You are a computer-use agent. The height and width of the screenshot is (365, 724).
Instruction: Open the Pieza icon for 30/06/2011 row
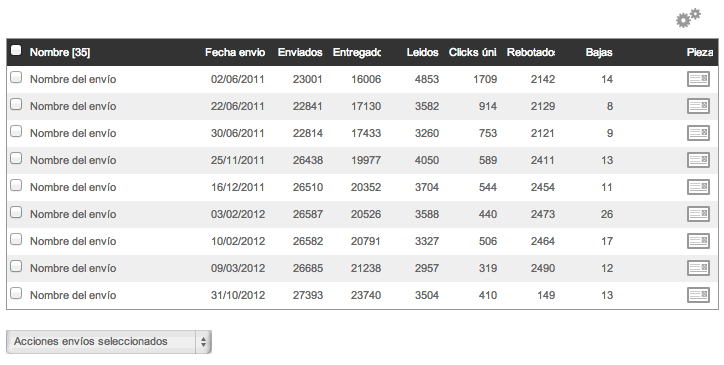pyautogui.click(x=698, y=133)
